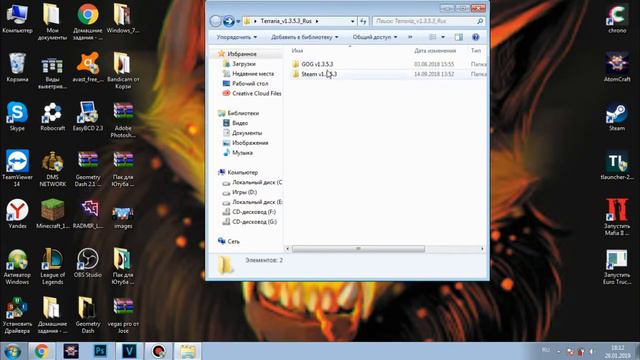Select the chrono desktop icon
Image resolution: width=640 pixels, height=360 pixels.
pyautogui.click(x=617, y=19)
